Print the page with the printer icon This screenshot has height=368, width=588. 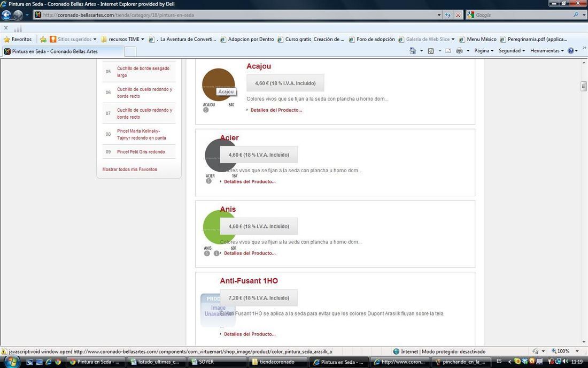(459, 51)
